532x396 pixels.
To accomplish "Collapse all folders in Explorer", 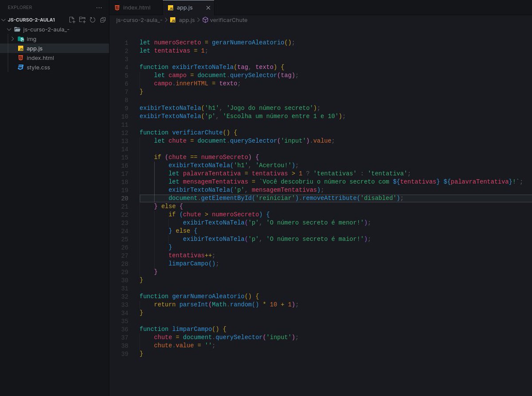I will click(x=103, y=20).
